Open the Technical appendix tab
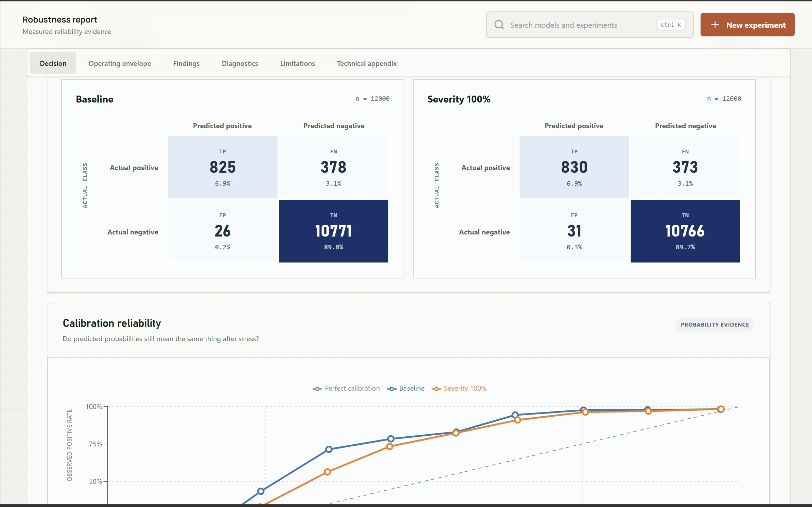The height and width of the screenshot is (507, 812). [x=367, y=63]
